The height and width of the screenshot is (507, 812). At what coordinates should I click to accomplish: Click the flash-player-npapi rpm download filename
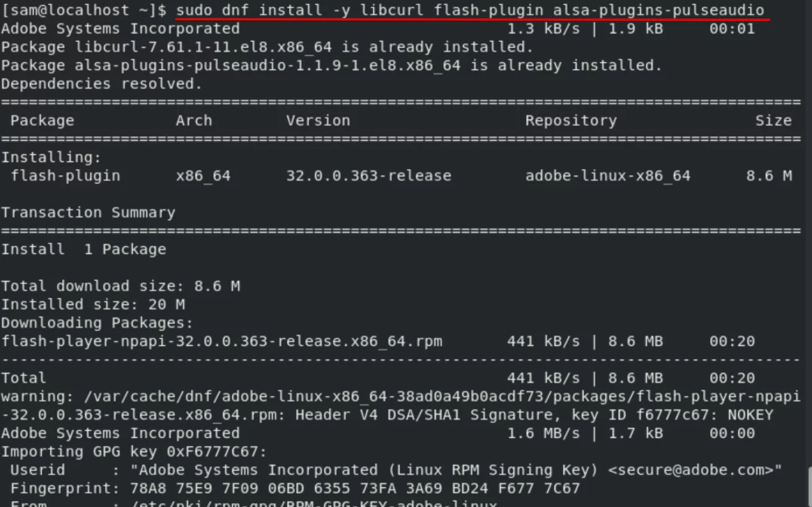coord(222,341)
